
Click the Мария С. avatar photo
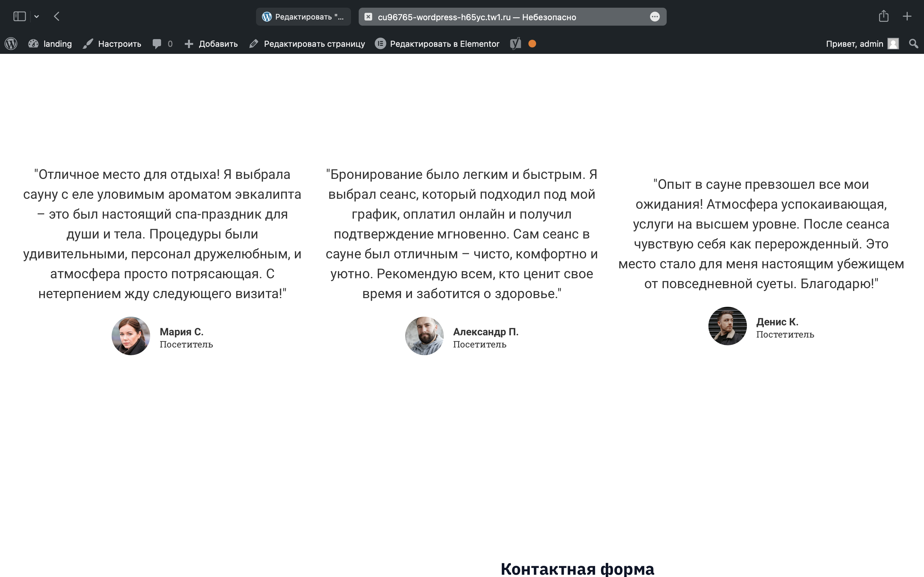[x=131, y=336]
